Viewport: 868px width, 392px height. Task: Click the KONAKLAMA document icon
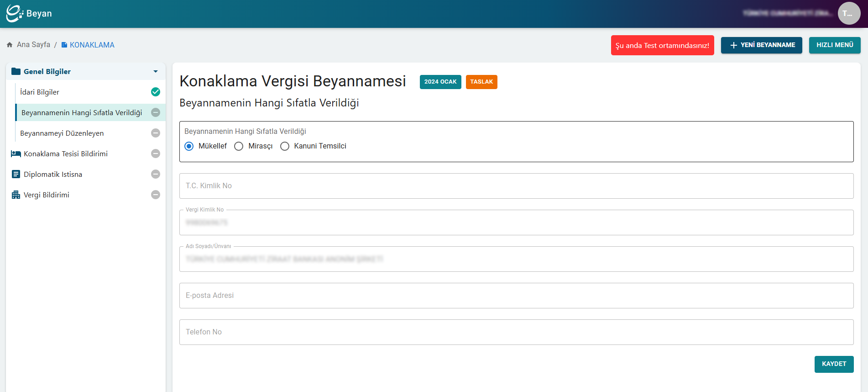pyautogui.click(x=64, y=45)
